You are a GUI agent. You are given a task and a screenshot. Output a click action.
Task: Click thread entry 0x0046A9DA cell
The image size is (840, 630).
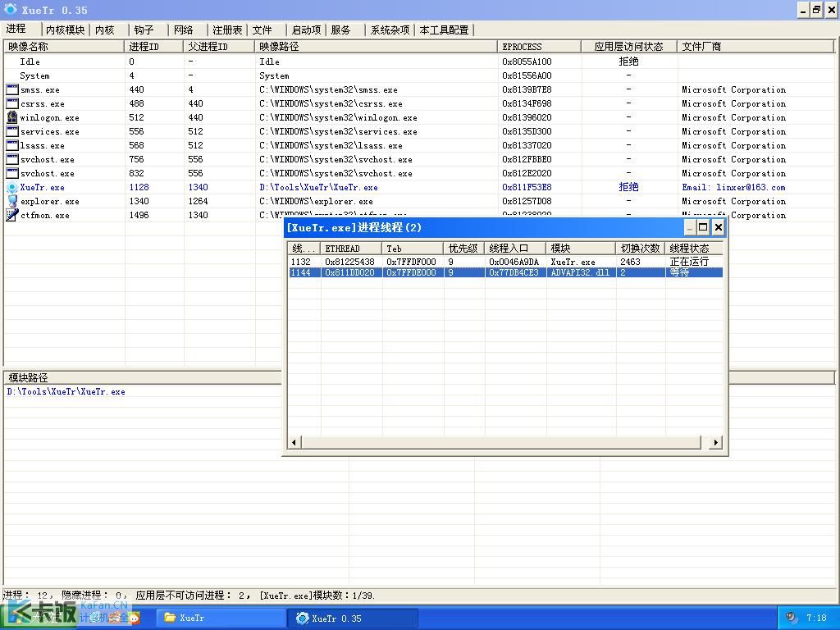pos(514,262)
